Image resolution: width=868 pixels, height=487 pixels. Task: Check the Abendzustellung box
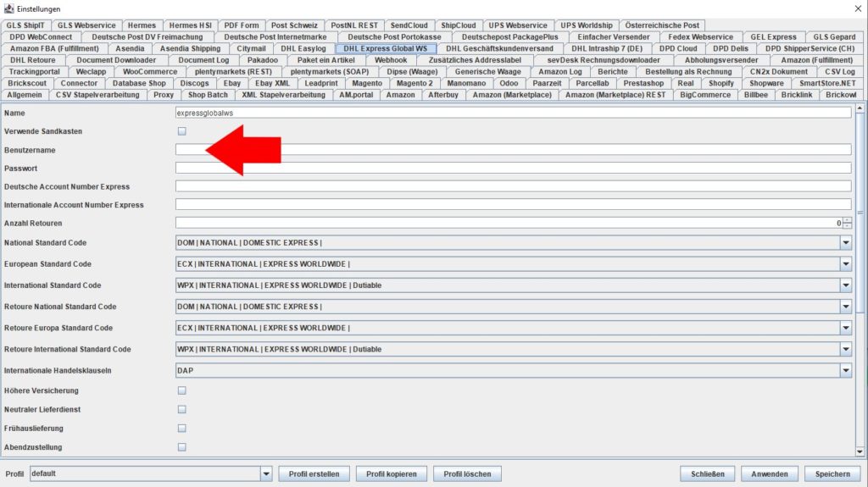click(x=181, y=447)
